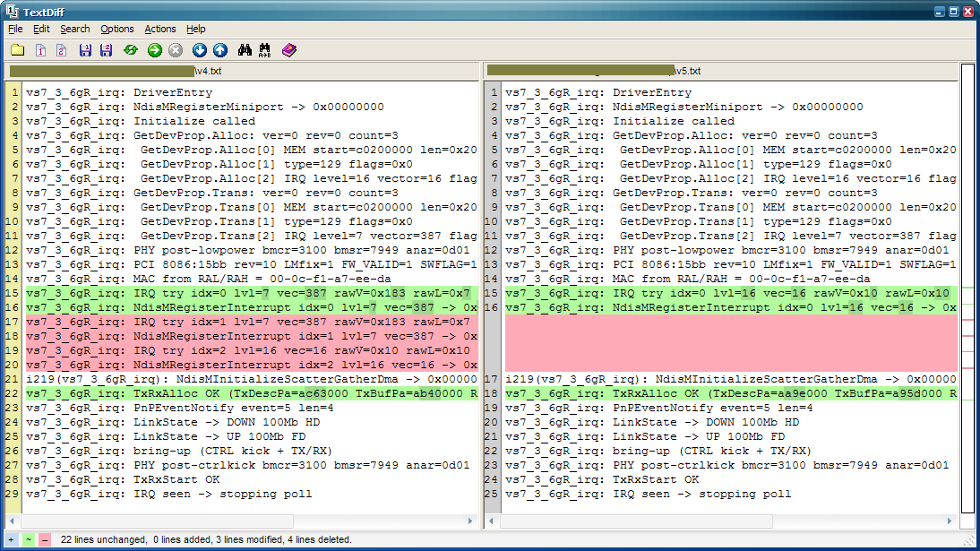
Task: Click right line 18 'TxRxAlloc OK' with TxDescPa=aa9e000
Action: tap(731, 394)
